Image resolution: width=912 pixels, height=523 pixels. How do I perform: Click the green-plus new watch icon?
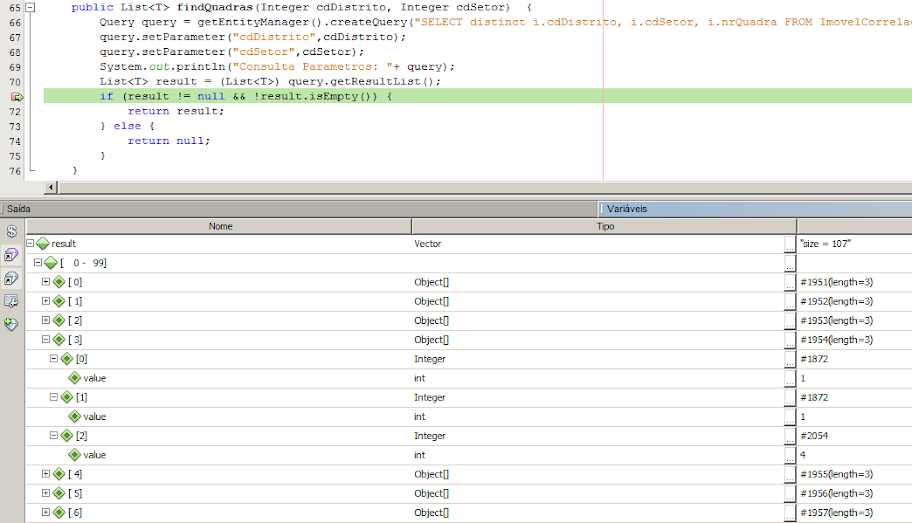coord(11,324)
